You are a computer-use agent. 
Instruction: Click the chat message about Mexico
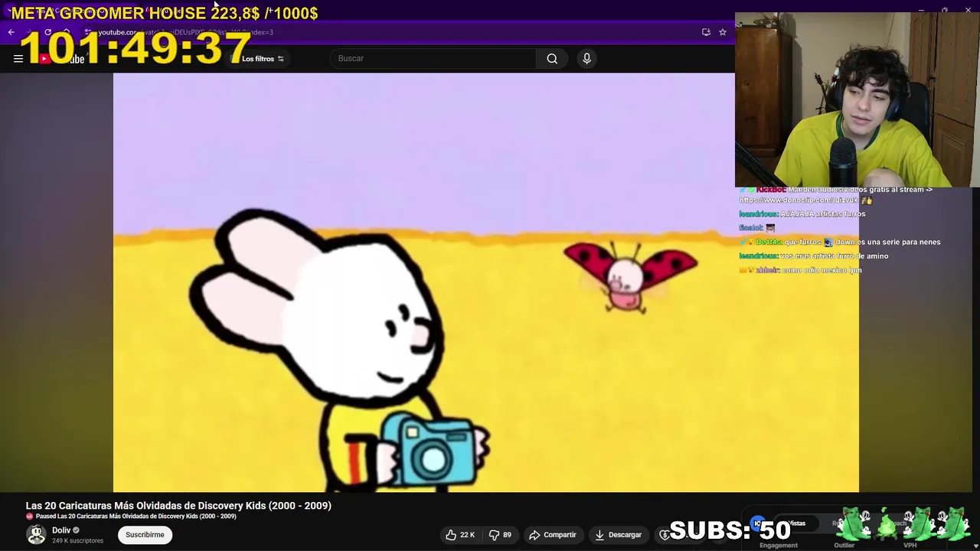click(x=800, y=270)
